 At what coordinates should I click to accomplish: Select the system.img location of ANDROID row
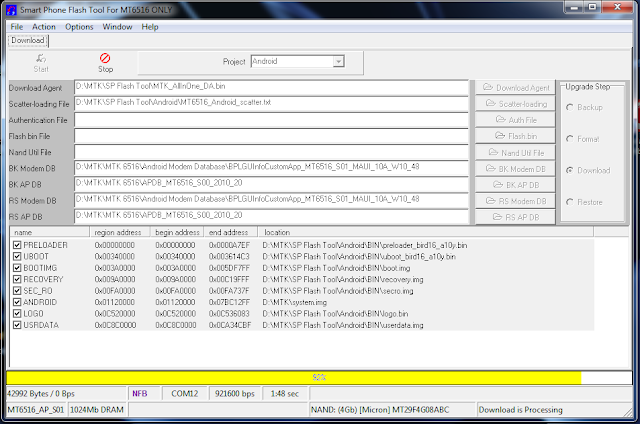294,302
